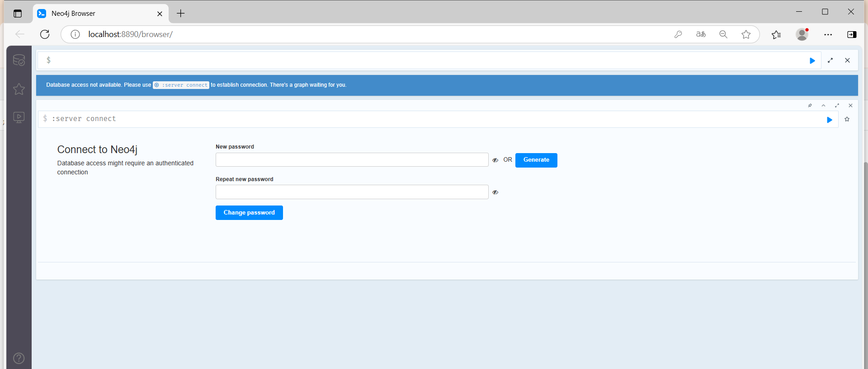Fullscreen the :server connect frame
This screenshot has height=369, width=868.
click(x=837, y=105)
